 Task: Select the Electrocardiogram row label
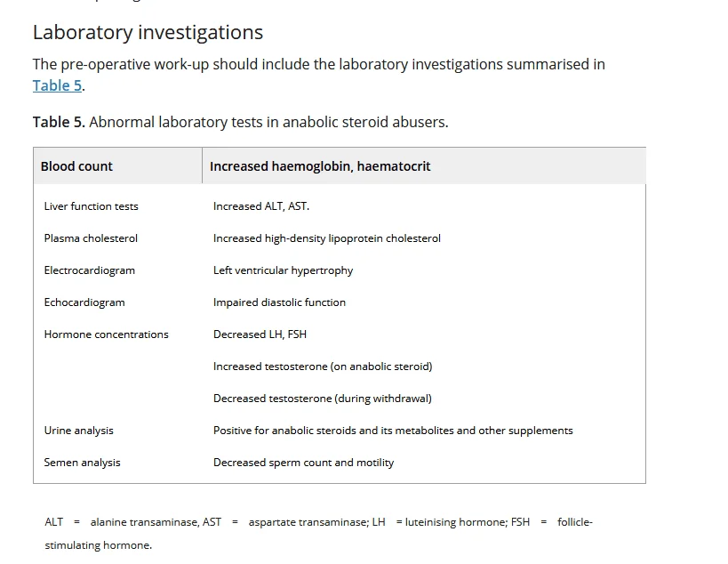click(x=89, y=270)
